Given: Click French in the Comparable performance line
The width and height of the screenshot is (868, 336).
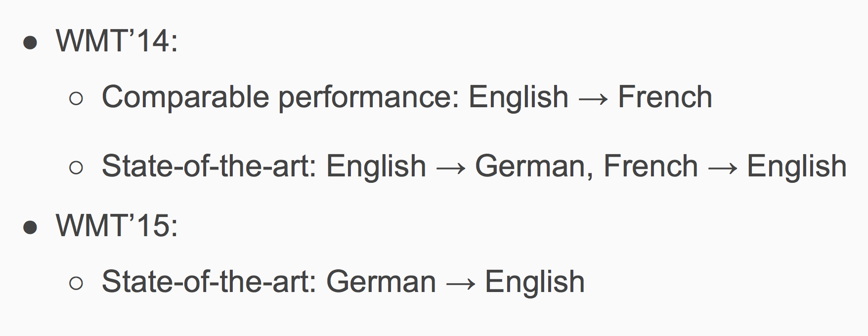Looking at the screenshot, I should (x=665, y=96).
